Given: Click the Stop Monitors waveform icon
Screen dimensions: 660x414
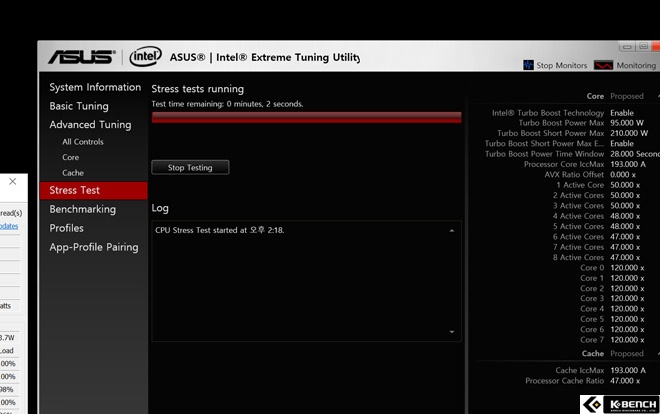Looking at the screenshot, I should [528, 65].
